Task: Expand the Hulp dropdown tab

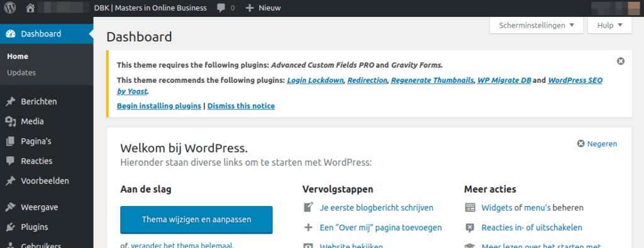Action: (x=609, y=25)
